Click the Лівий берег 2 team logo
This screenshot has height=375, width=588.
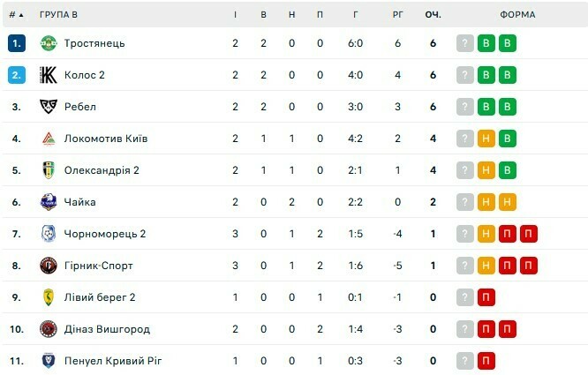click(49, 297)
